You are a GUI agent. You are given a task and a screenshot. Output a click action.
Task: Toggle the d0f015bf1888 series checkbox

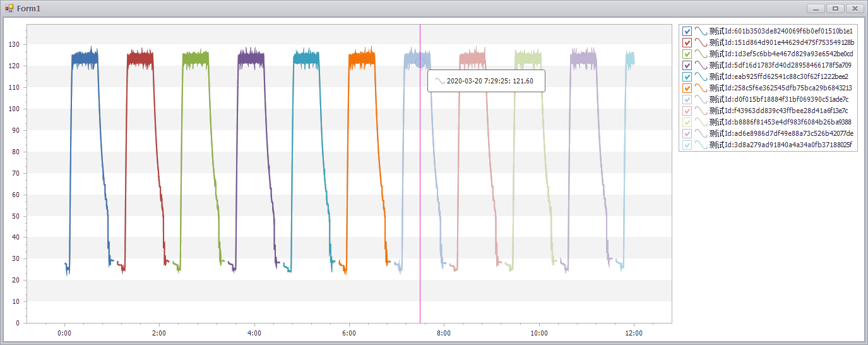point(687,99)
